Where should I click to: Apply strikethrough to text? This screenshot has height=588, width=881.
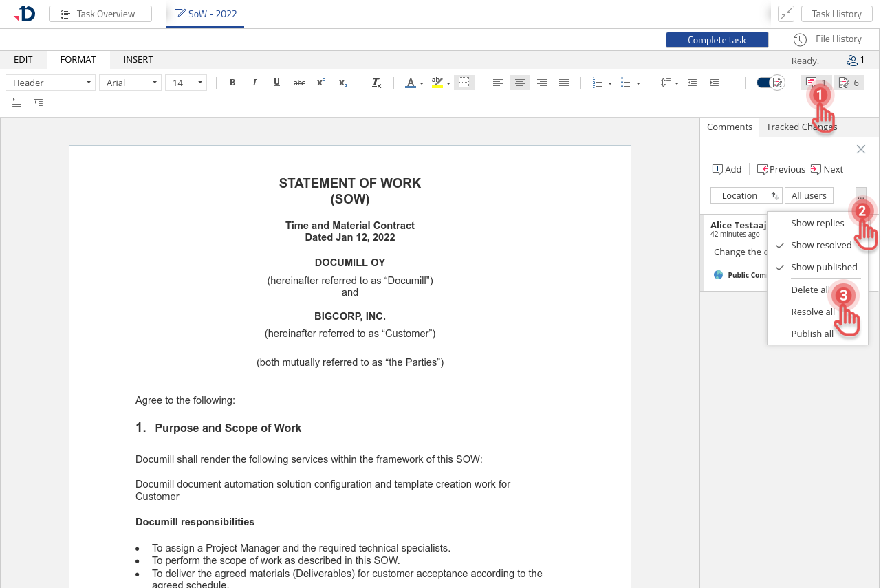pyautogui.click(x=299, y=83)
